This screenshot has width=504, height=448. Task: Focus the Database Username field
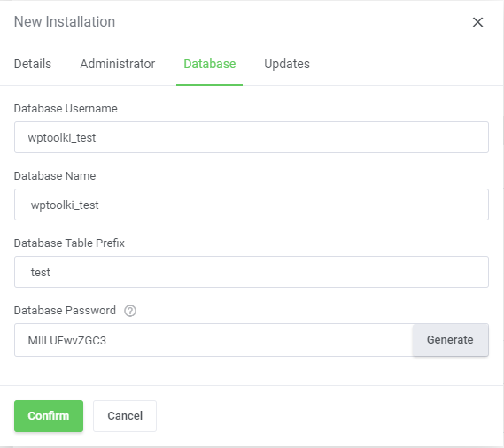(252, 137)
